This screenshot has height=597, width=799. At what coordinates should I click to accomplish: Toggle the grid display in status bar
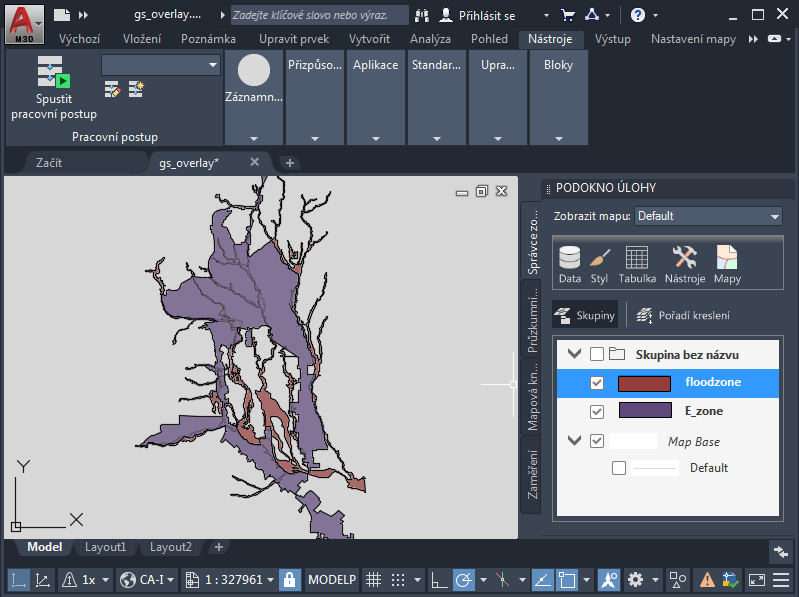pyautogui.click(x=374, y=580)
